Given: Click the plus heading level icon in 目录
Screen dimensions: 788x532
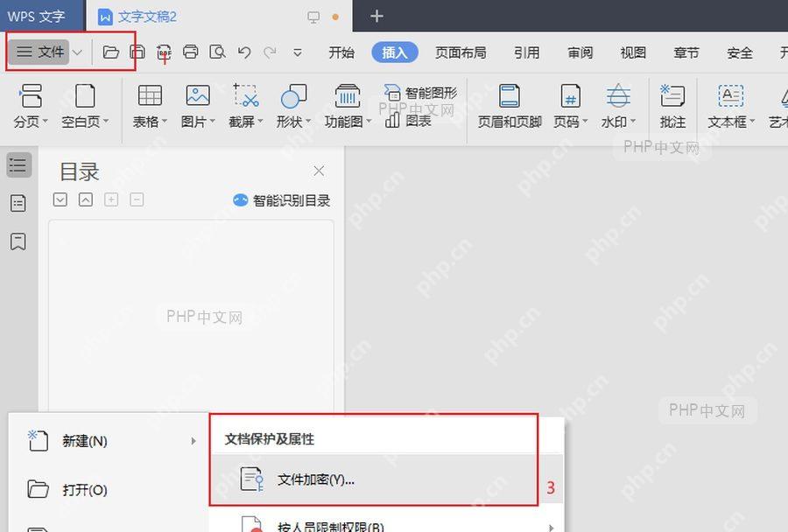Looking at the screenshot, I should coord(111,200).
